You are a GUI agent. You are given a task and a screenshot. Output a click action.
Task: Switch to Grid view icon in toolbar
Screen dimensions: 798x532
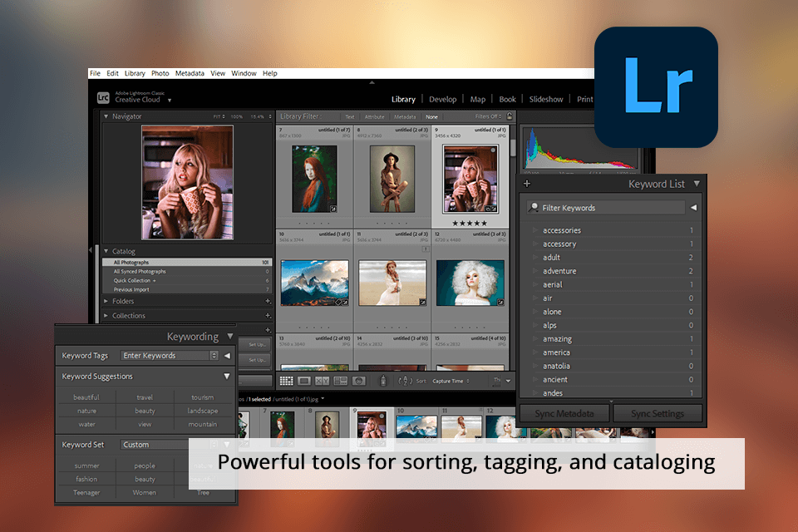pyautogui.click(x=287, y=381)
